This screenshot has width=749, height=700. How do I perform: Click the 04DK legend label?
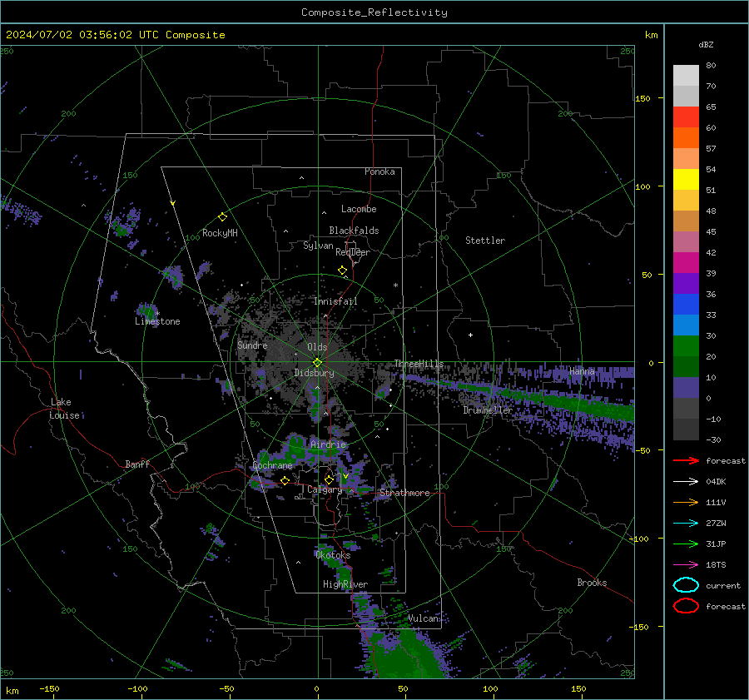[x=716, y=482]
